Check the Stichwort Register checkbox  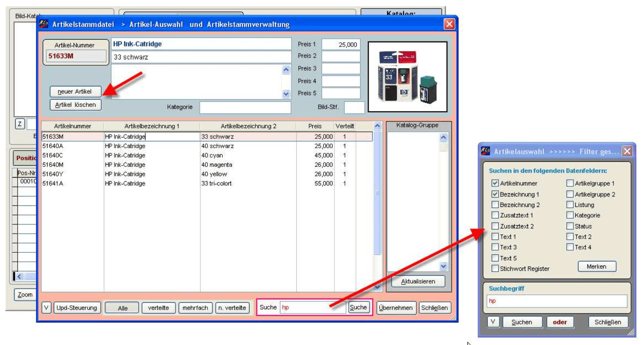pos(495,268)
